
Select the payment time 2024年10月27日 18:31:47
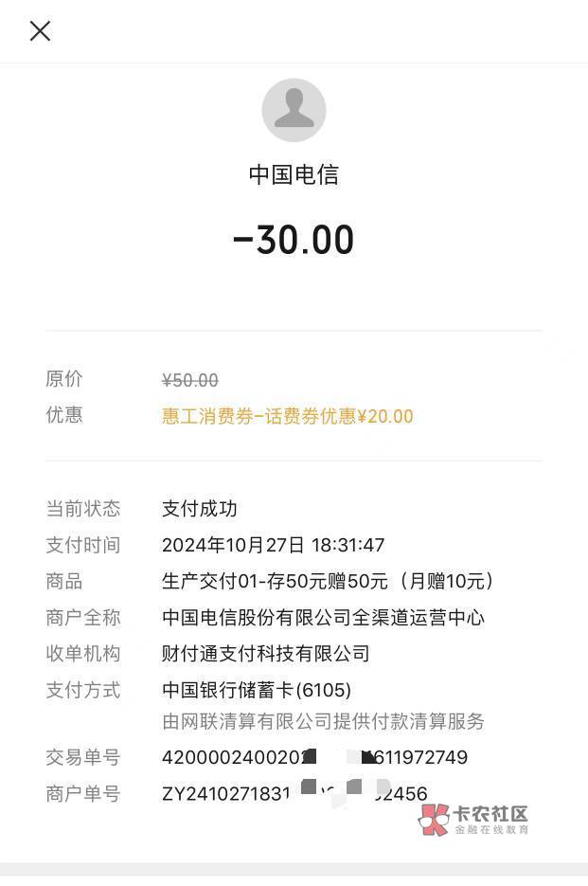tap(273, 545)
